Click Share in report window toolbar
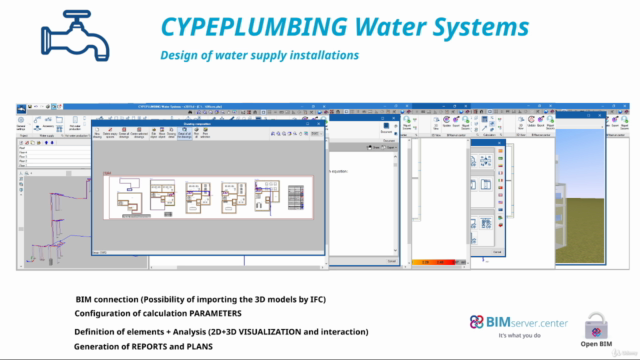Screen dimensions: 640x360 (x=373, y=147)
